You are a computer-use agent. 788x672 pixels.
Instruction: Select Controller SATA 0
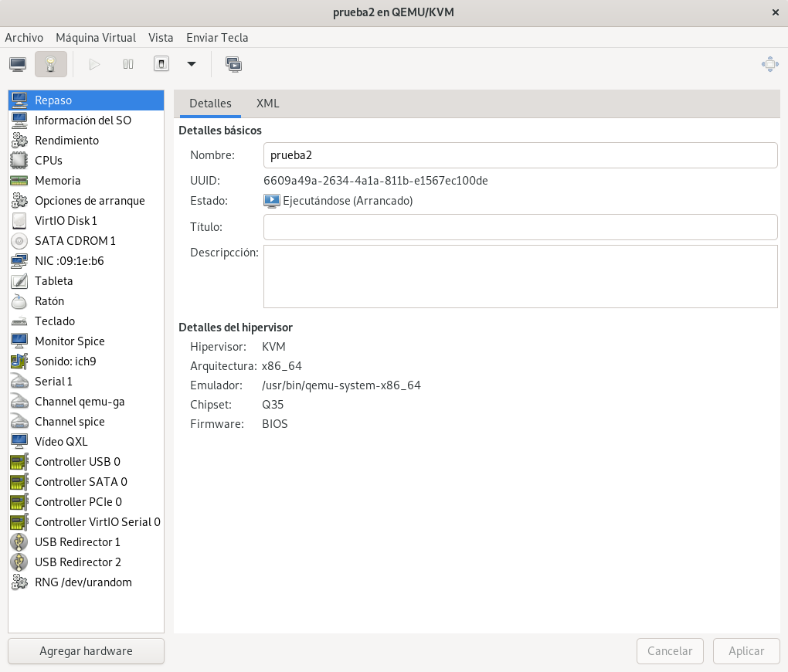86,481
